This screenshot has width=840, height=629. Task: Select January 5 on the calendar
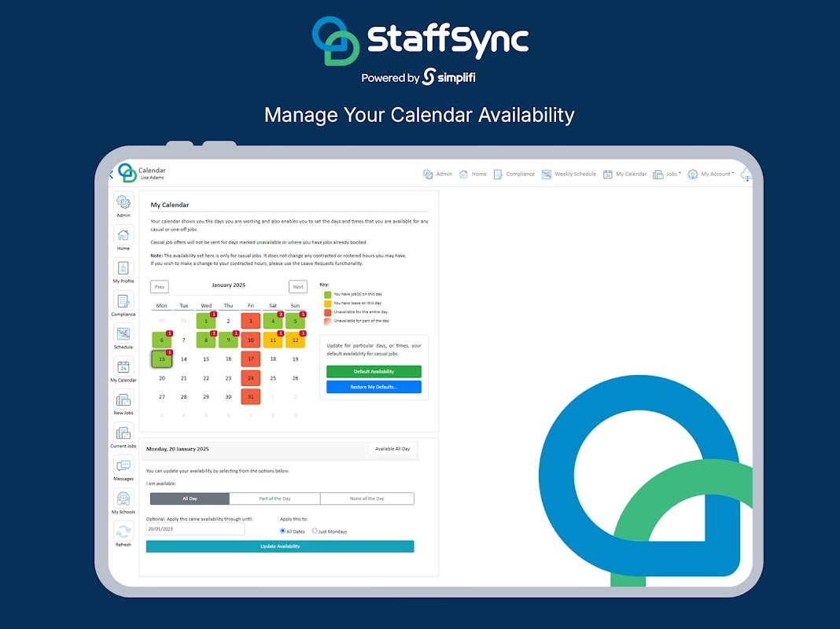pyautogui.click(x=295, y=322)
